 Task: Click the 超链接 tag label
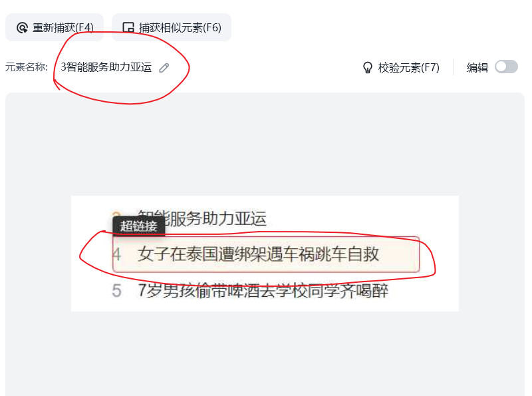pyautogui.click(x=139, y=226)
